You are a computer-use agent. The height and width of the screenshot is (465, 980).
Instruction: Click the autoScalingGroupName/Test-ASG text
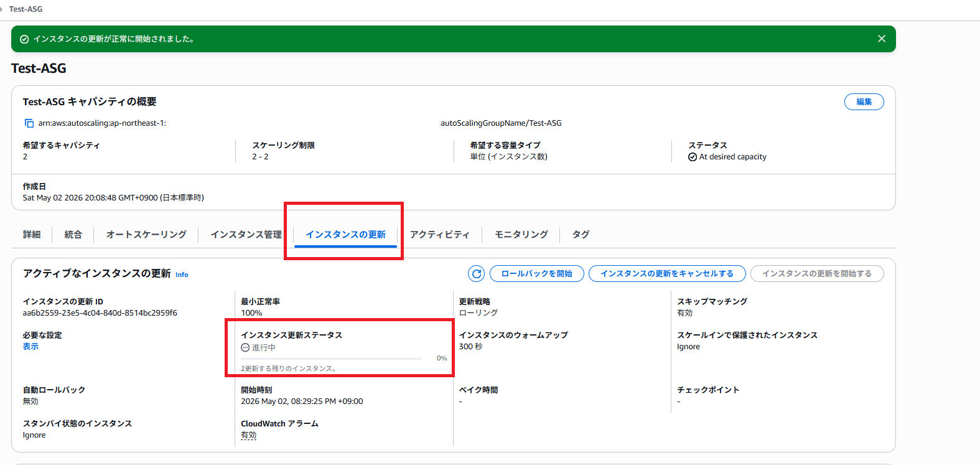tap(501, 123)
